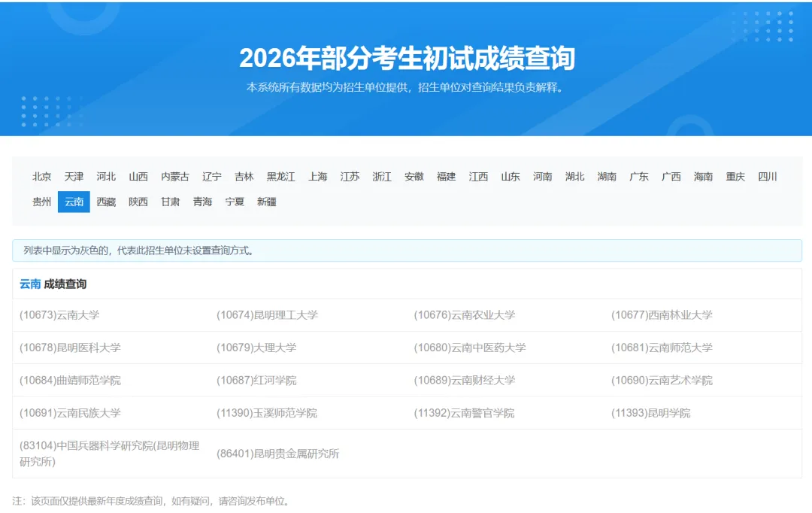
Task: Open (10674)昆明理工大学 score query
Action: 267,315
